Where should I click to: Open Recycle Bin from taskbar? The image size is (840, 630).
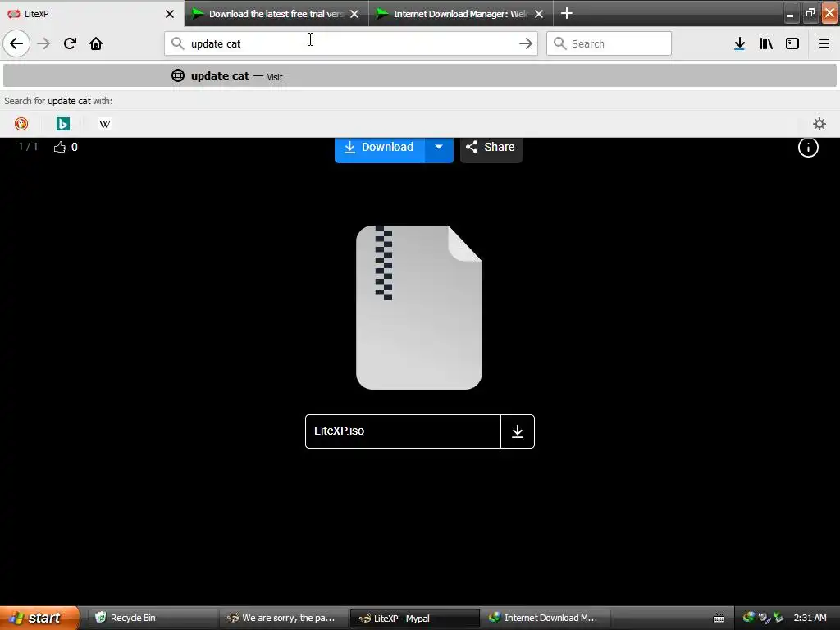click(152, 618)
